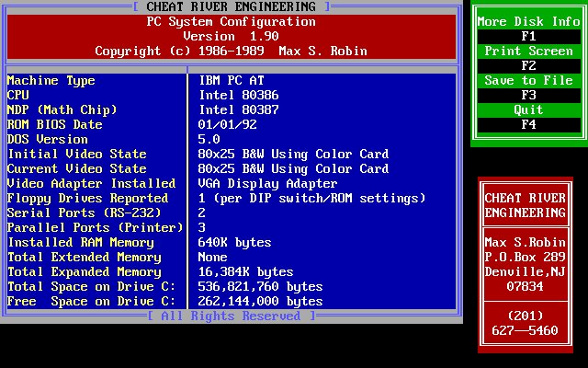The image size is (588, 368).
Task: Select the None extended memory value
Action: coord(212,258)
